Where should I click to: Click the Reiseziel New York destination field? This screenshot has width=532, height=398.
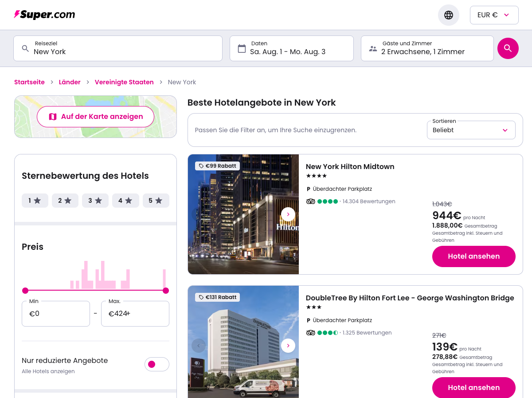118,48
